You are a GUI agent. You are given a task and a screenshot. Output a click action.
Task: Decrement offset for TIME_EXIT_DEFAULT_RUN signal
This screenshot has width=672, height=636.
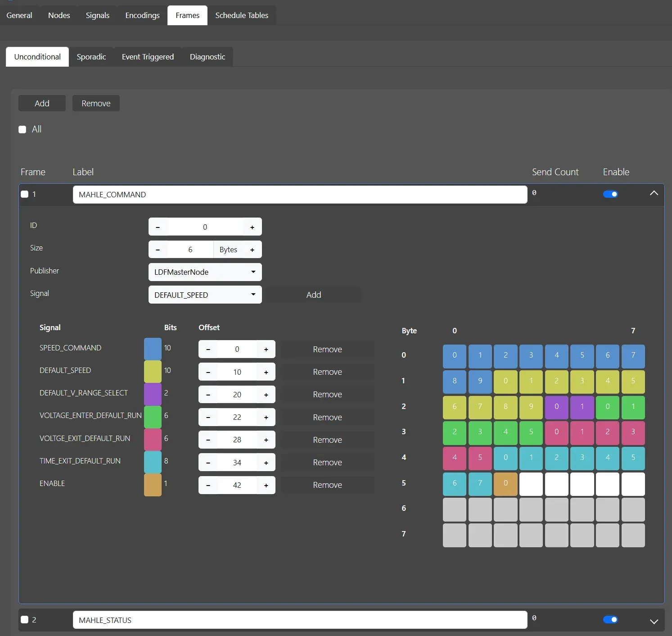click(x=208, y=463)
